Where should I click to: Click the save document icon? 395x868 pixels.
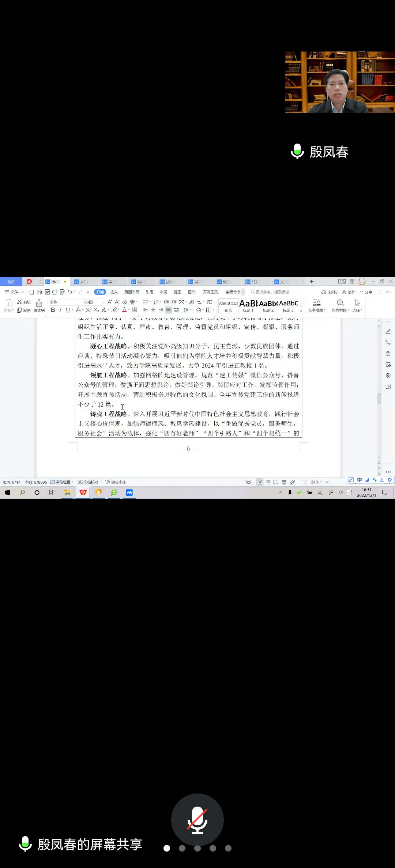click(39, 292)
